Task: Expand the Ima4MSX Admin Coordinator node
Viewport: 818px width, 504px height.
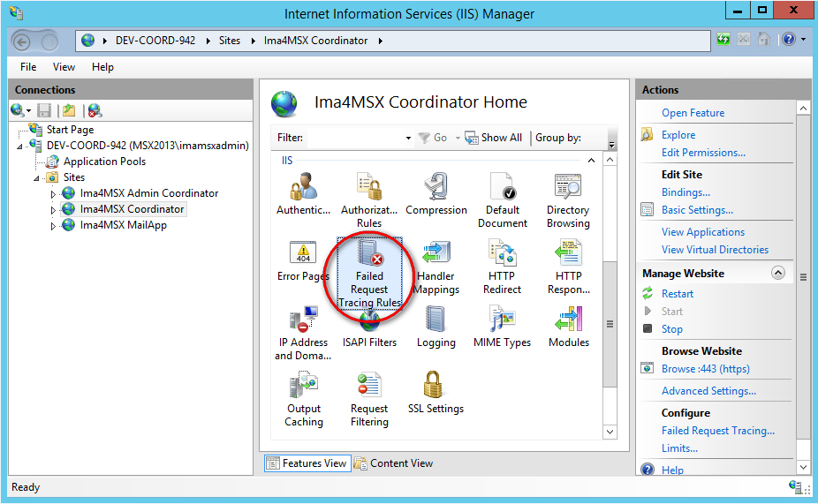Action: [53, 194]
